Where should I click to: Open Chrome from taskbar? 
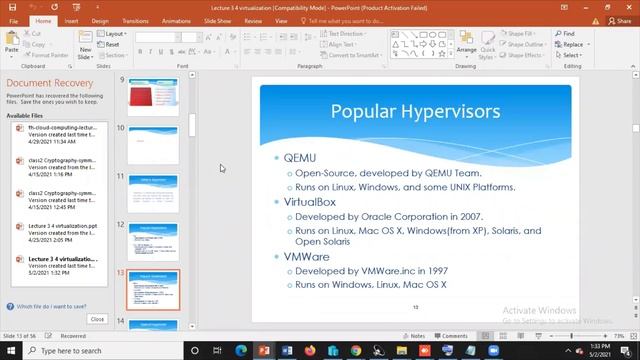(x=356, y=350)
